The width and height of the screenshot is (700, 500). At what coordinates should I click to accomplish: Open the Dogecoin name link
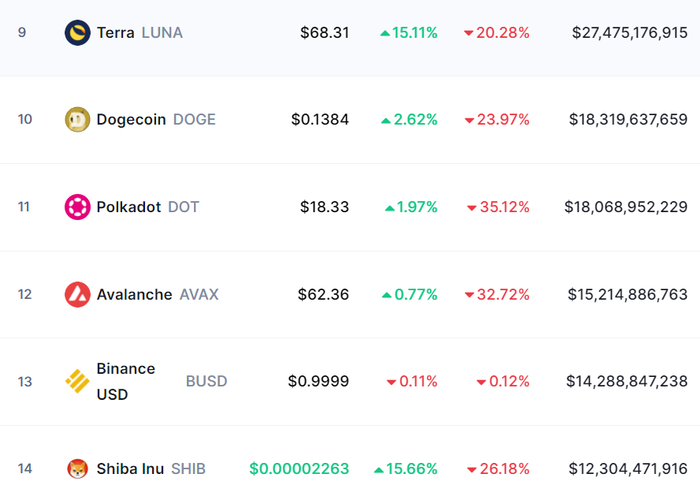[x=131, y=120]
